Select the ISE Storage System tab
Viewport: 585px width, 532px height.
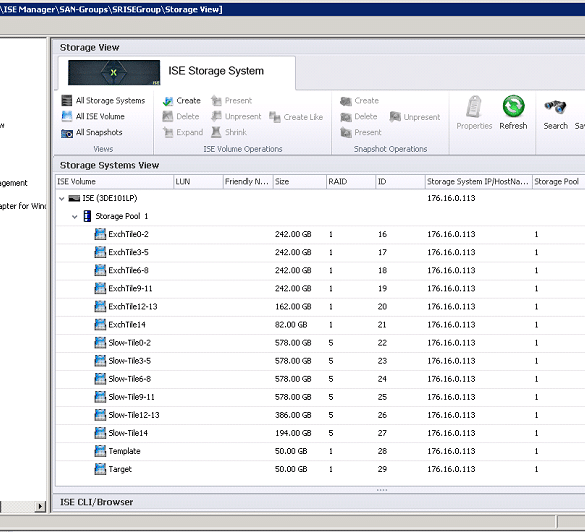(x=176, y=72)
